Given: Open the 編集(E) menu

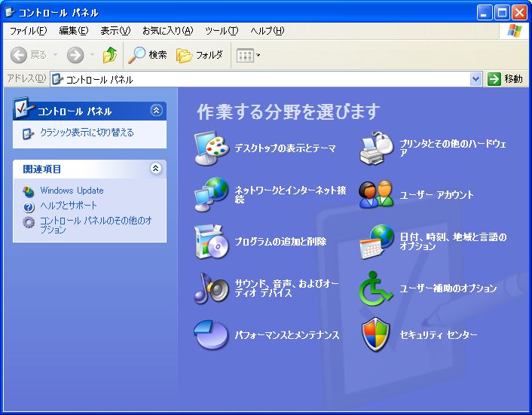Looking at the screenshot, I should 73,31.
